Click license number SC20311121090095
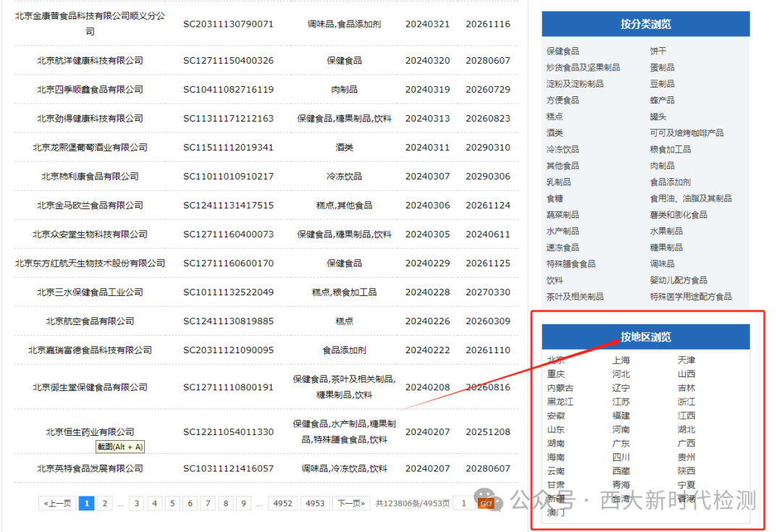 pos(228,350)
